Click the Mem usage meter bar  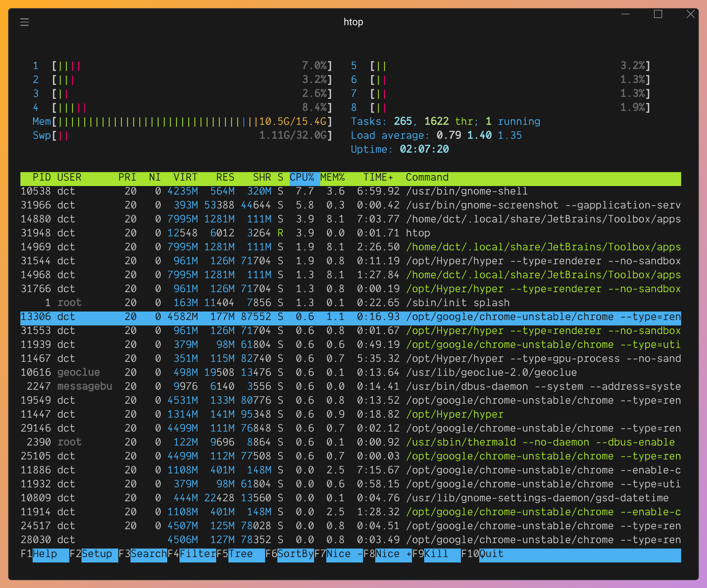(183, 121)
